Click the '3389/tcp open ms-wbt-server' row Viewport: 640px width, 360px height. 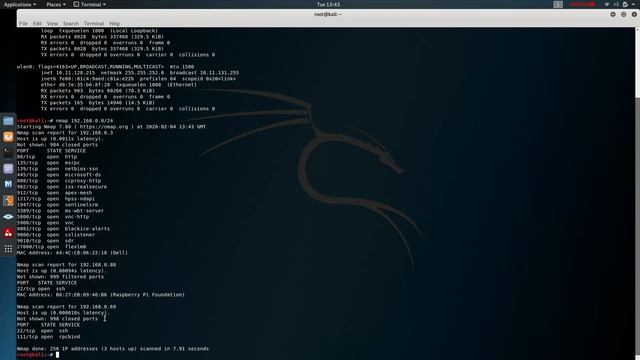[x=60, y=211]
